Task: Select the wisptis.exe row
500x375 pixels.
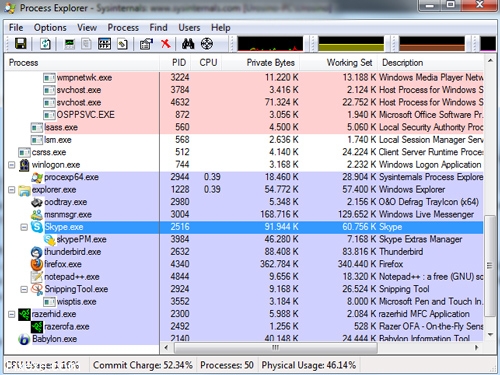Action: pos(244,302)
